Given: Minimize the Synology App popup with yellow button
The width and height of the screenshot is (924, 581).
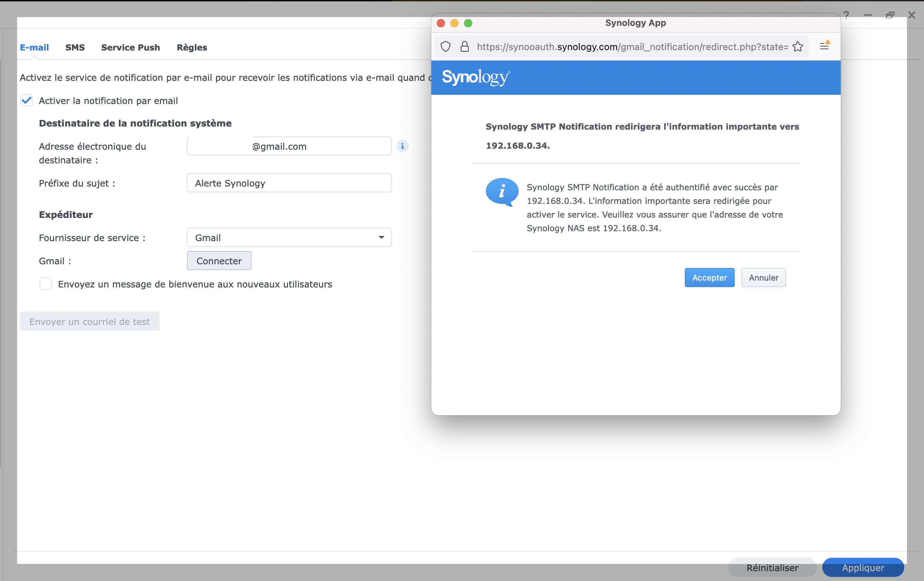Looking at the screenshot, I should (x=454, y=23).
